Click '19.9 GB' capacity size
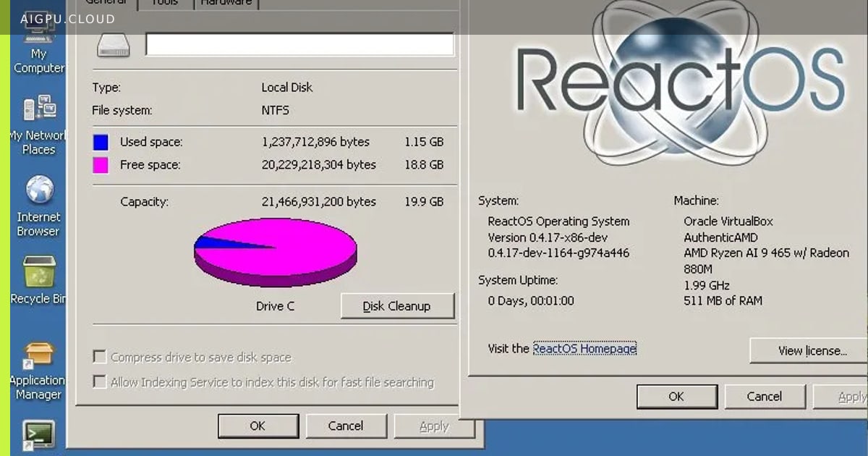868x456 pixels. click(x=424, y=202)
